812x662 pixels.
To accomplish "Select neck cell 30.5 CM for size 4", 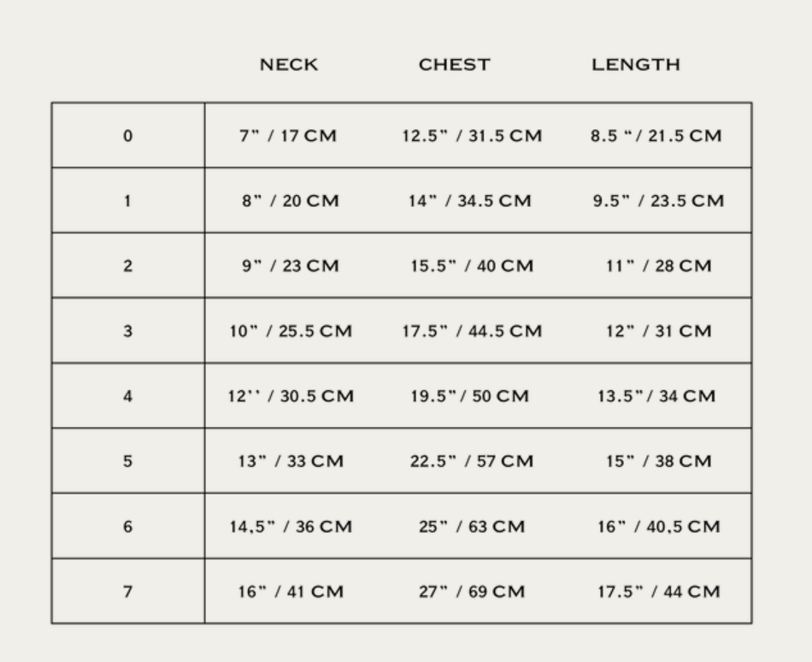I will (x=291, y=396).
